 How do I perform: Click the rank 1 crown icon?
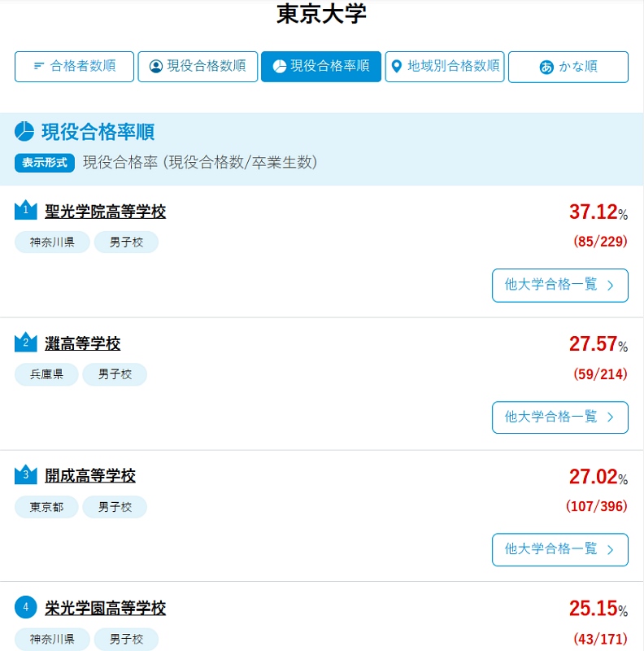tap(26, 211)
